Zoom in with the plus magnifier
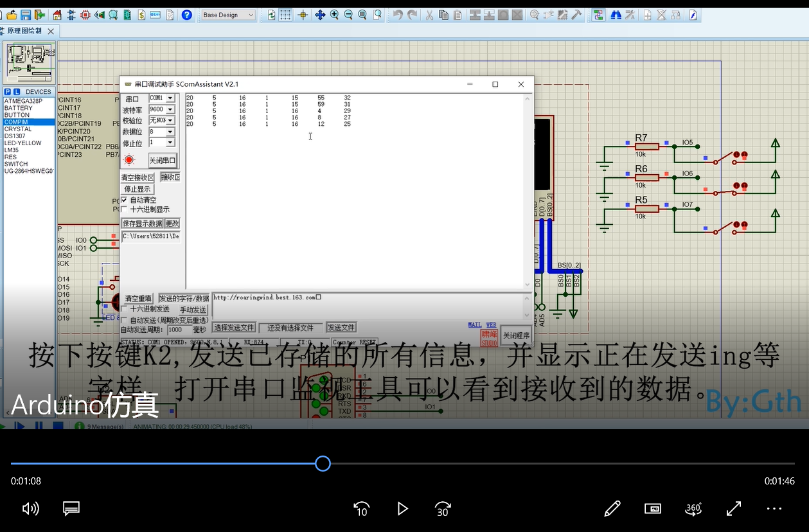The image size is (809, 532). 334,15
